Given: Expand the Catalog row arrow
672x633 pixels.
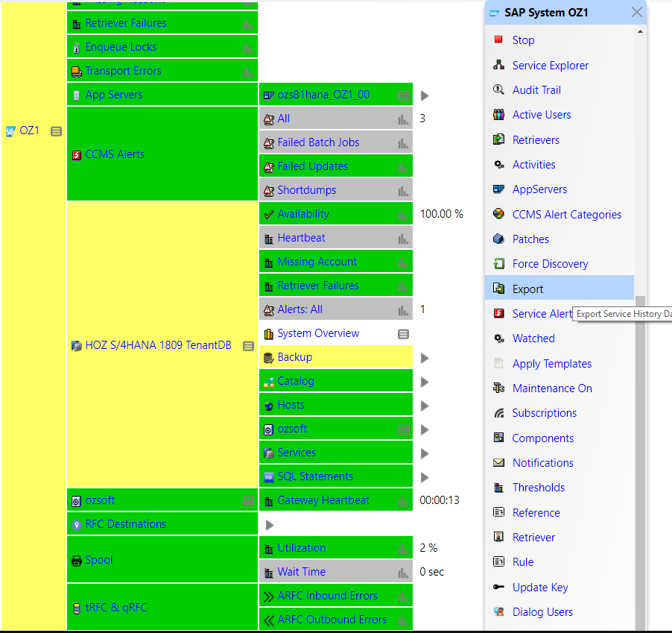Looking at the screenshot, I should [425, 382].
